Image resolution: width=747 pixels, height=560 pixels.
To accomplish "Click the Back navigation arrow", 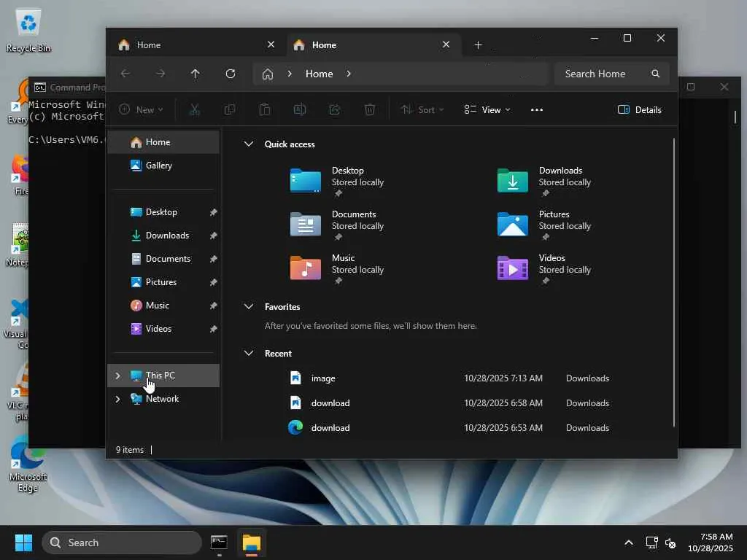I will (125, 74).
